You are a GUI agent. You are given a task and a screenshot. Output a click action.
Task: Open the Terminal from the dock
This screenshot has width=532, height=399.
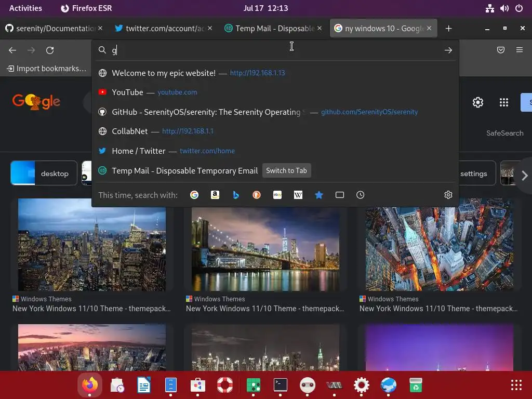(280, 385)
